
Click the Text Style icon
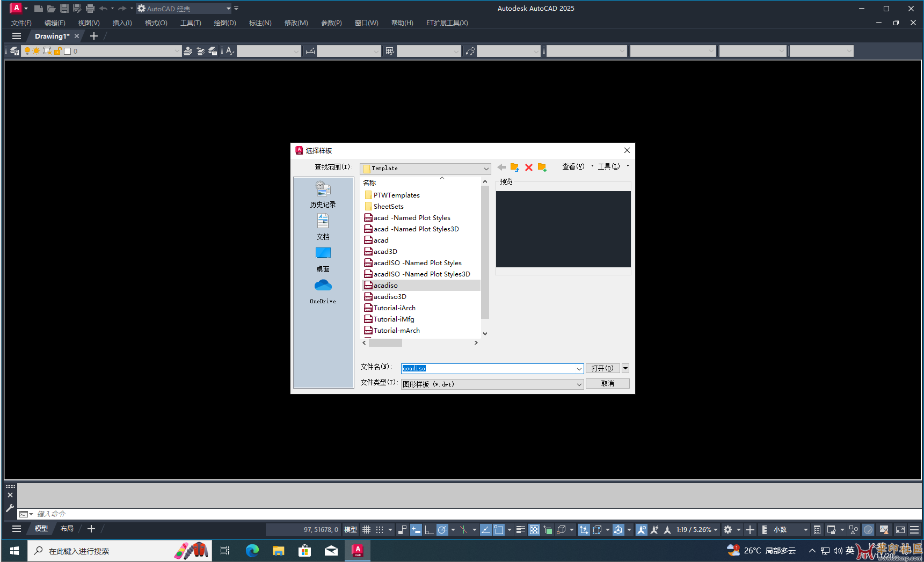click(230, 51)
